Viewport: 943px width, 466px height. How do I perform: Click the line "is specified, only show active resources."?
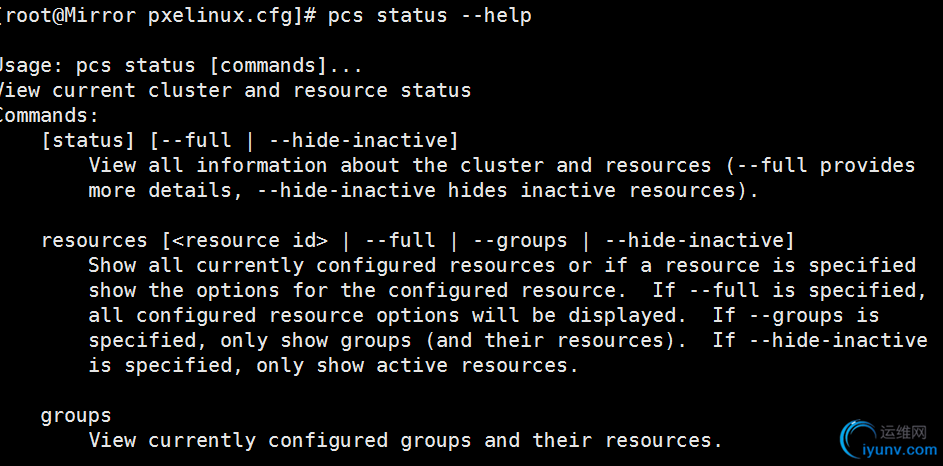[334, 366]
